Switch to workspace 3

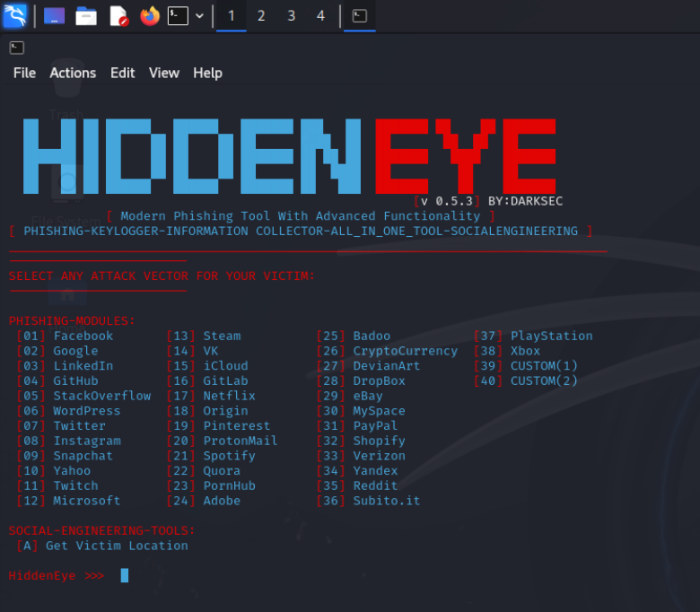click(x=291, y=16)
